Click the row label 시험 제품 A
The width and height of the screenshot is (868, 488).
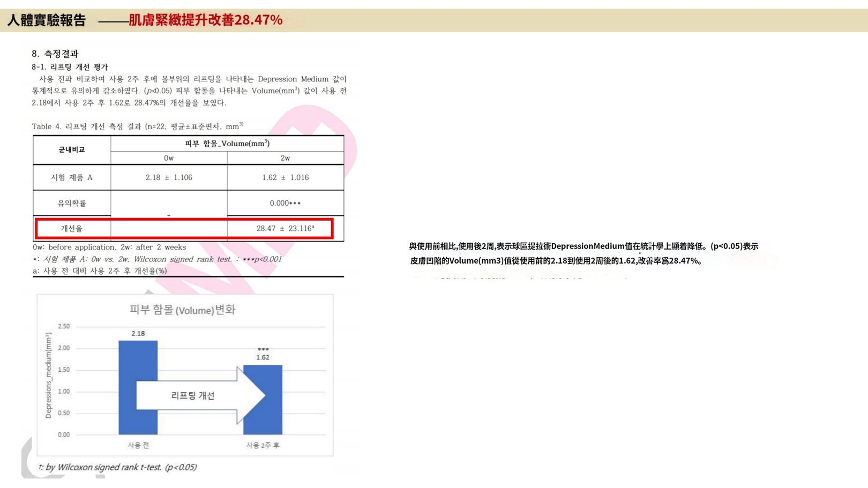coord(72,177)
